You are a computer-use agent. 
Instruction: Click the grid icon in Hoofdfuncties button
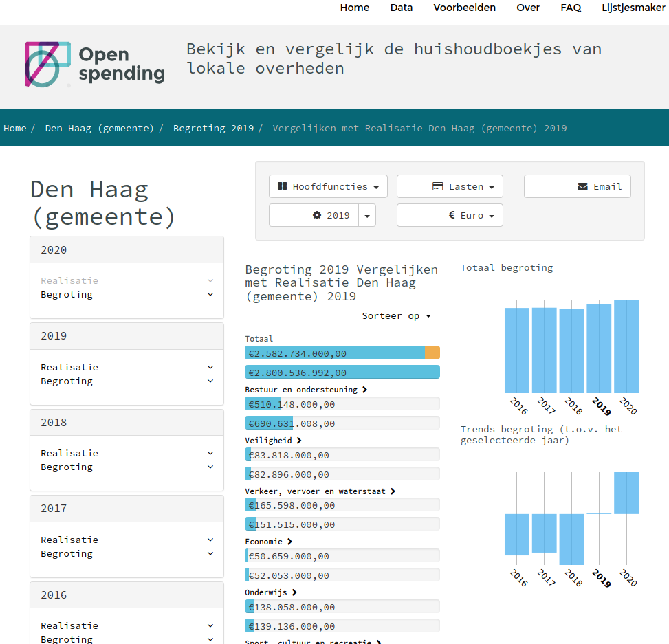pos(283,186)
